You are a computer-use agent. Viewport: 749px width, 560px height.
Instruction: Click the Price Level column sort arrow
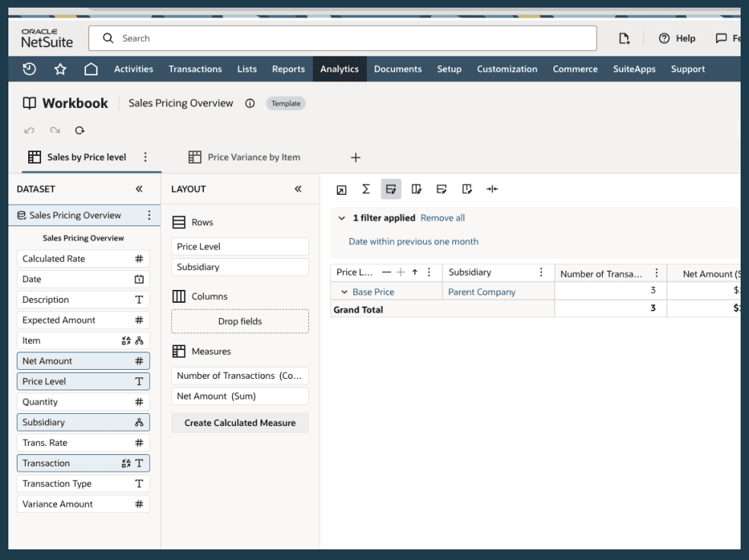coord(415,272)
